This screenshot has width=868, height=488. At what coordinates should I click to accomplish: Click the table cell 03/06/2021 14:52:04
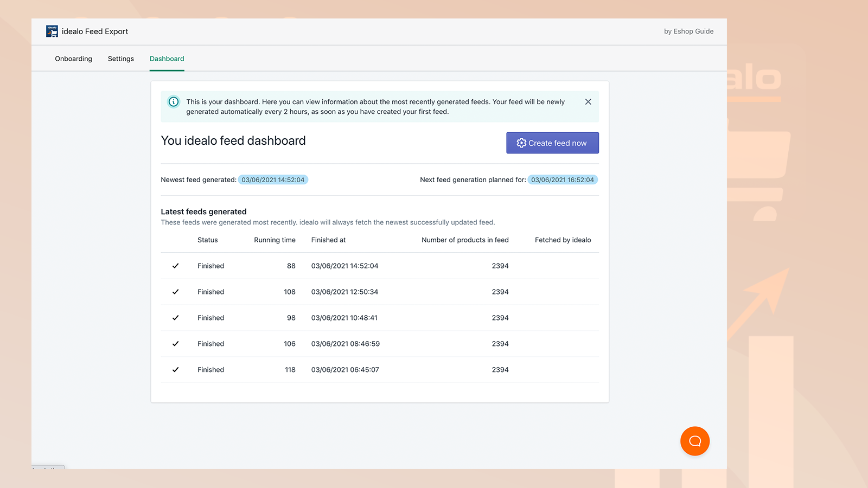[345, 266]
